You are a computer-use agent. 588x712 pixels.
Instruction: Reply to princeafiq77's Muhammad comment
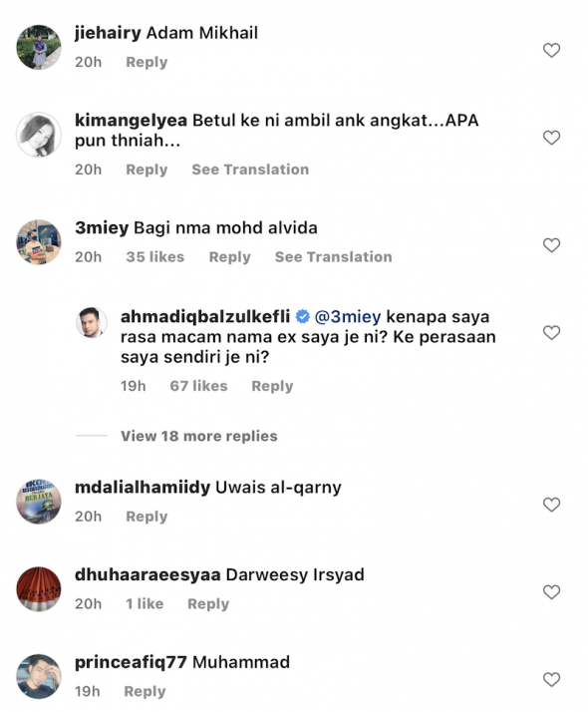click(145, 692)
